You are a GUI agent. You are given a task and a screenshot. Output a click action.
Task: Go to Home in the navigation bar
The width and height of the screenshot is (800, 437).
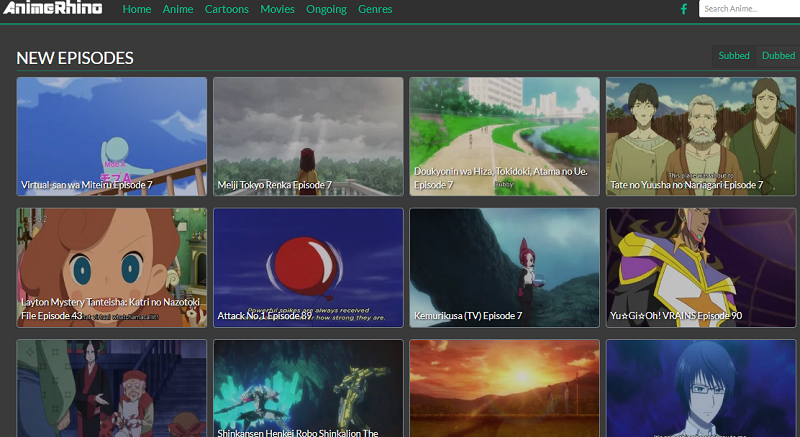pos(137,9)
